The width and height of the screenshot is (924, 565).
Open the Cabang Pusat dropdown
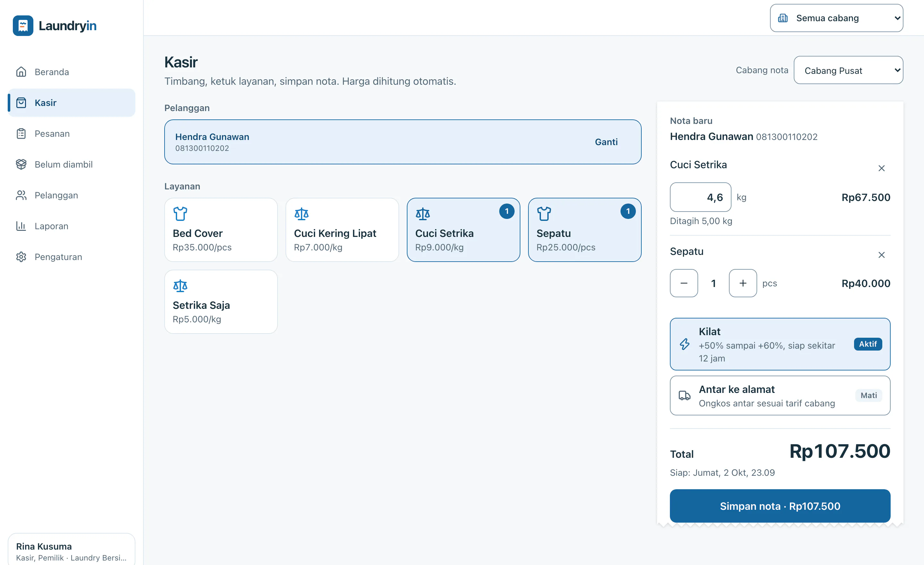(848, 70)
